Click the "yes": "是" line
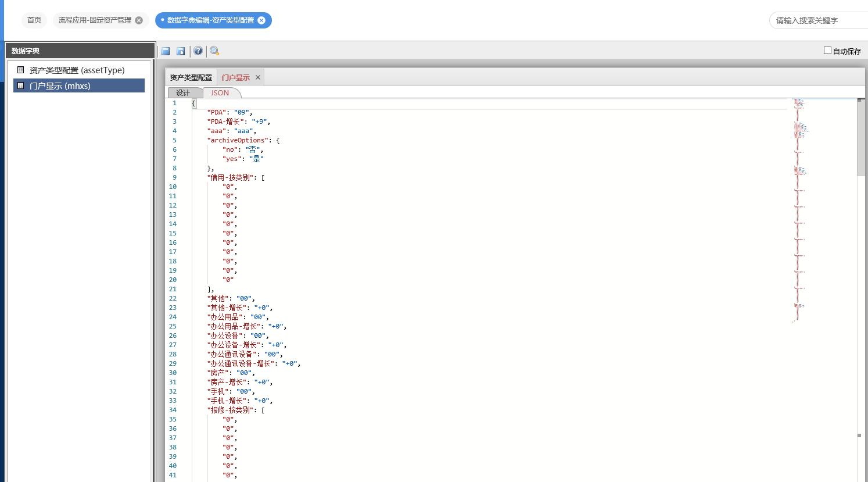The height and width of the screenshot is (482, 868). pyautogui.click(x=243, y=159)
